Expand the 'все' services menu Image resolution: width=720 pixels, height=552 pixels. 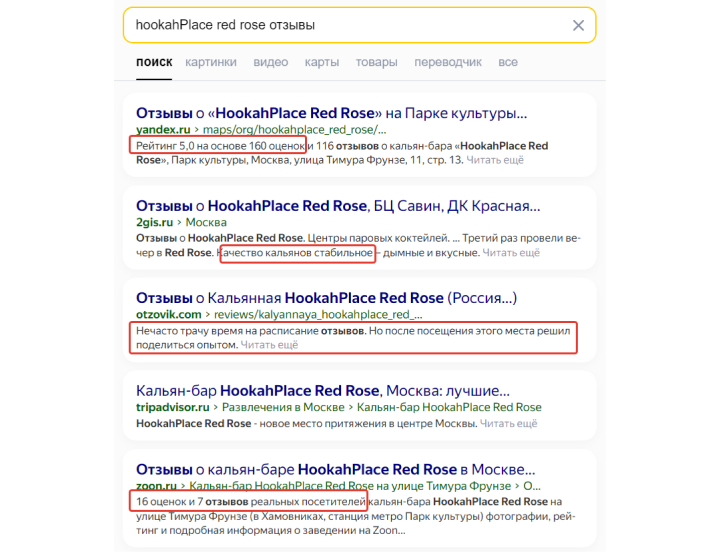[508, 62]
